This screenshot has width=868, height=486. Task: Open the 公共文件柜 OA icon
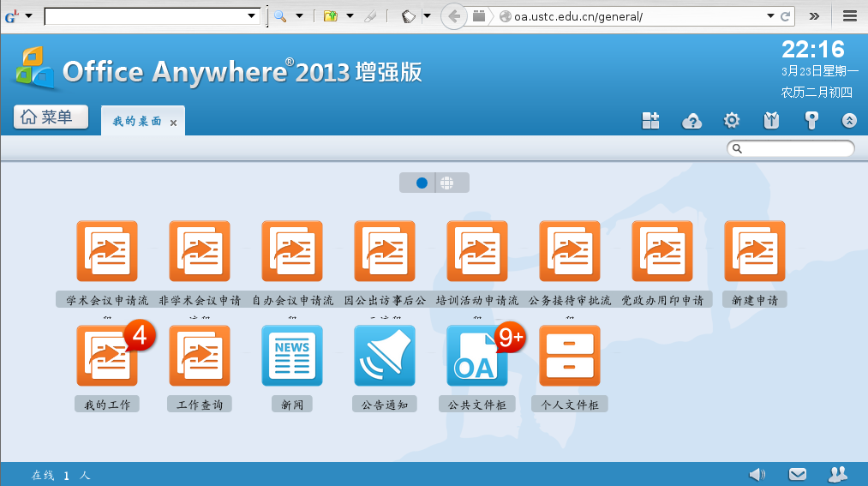click(x=476, y=356)
